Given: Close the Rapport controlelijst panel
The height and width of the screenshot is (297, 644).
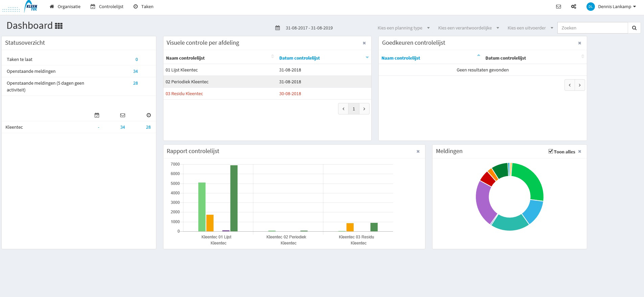Looking at the screenshot, I should tap(418, 151).
